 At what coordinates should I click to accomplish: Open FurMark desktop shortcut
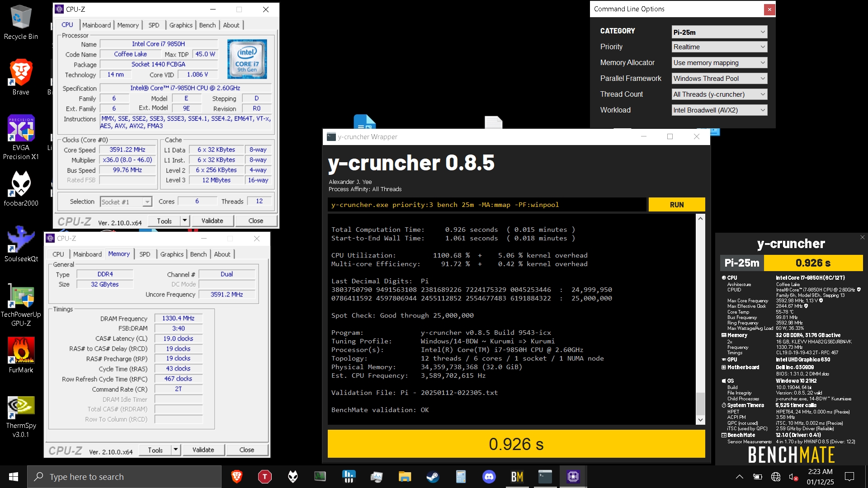point(21,355)
